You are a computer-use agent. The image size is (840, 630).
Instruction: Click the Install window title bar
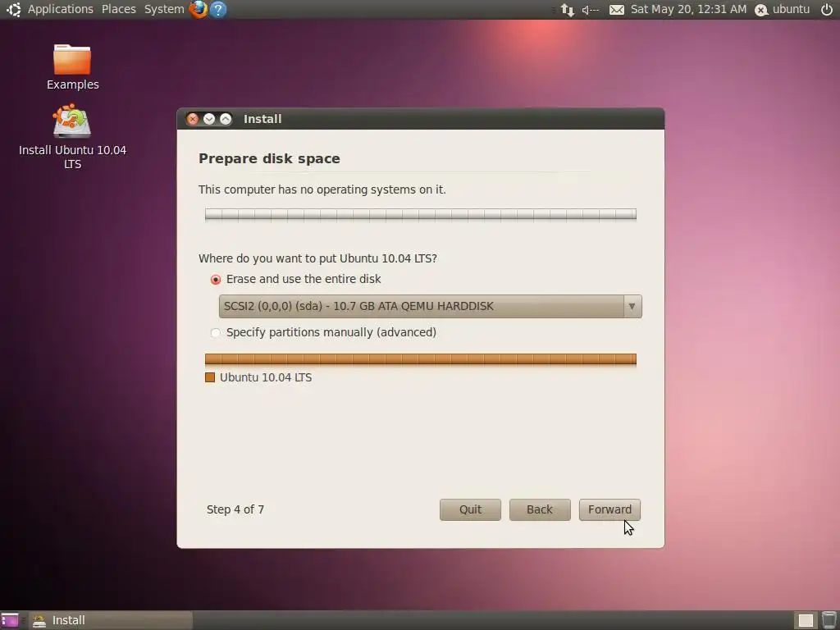(x=421, y=119)
